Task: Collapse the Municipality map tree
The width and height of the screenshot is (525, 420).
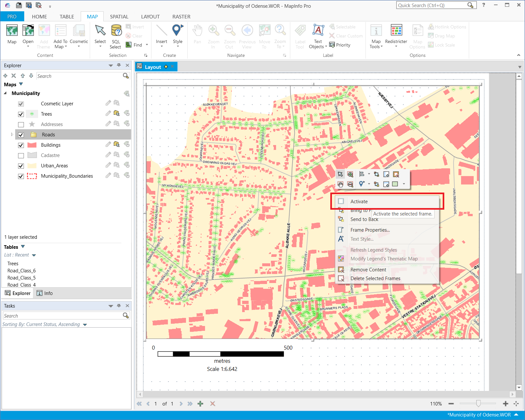Action: [5, 93]
